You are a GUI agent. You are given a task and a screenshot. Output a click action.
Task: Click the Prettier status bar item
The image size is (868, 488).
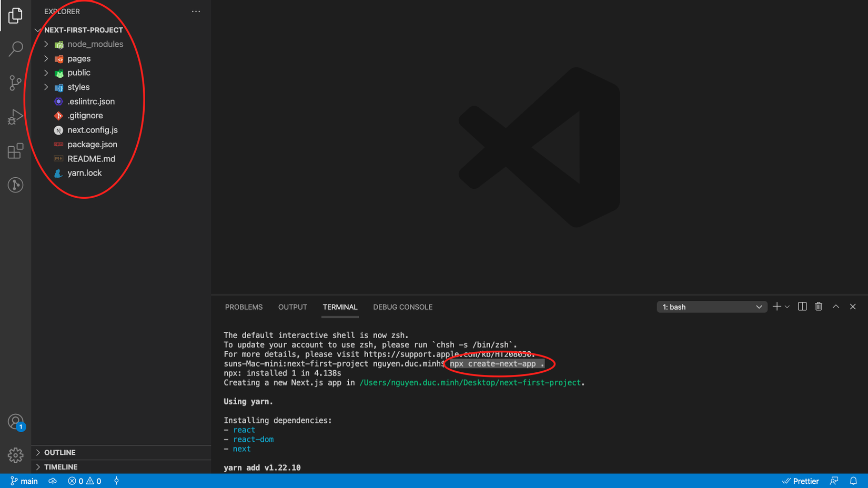coord(800,481)
